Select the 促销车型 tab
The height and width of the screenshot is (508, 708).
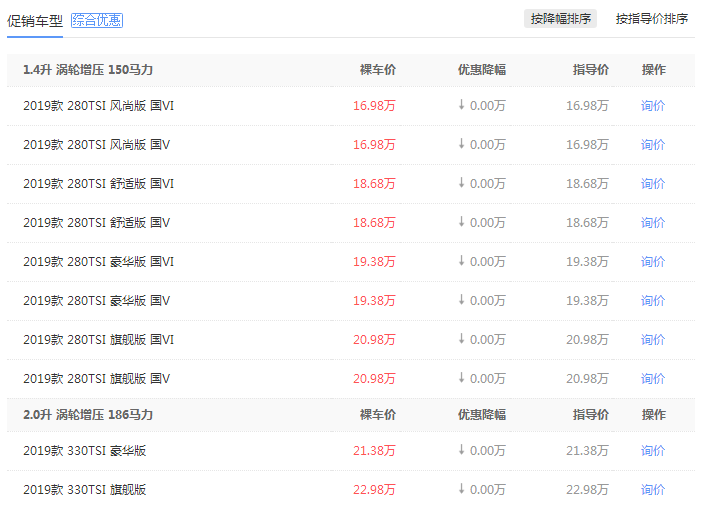(35, 20)
